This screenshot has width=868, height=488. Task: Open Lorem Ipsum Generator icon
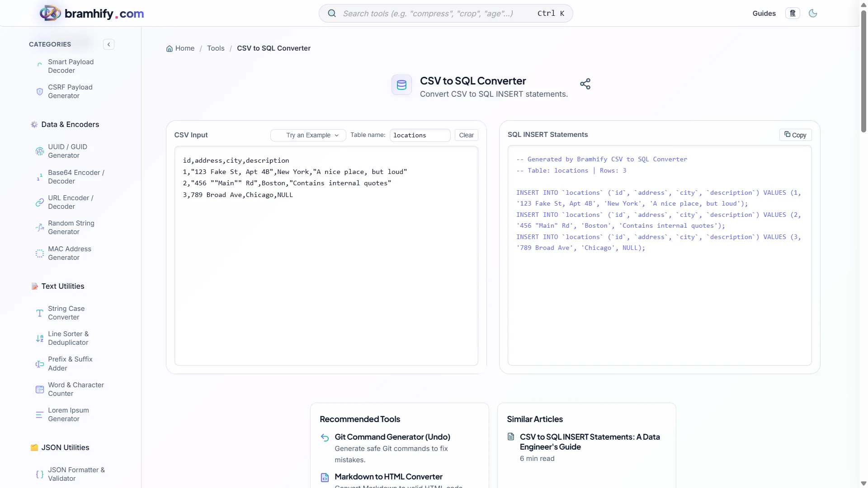pyautogui.click(x=40, y=415)
